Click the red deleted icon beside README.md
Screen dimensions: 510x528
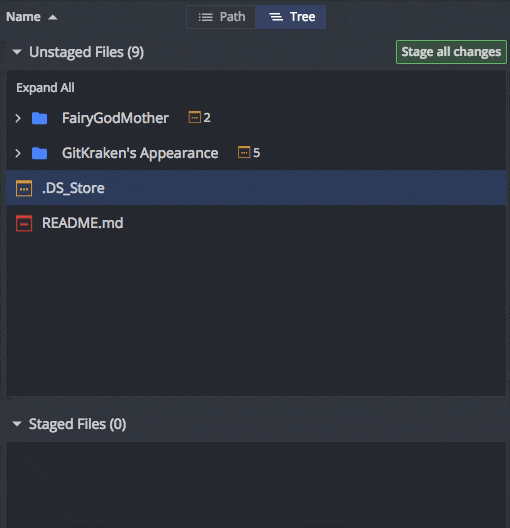(24, 223)
